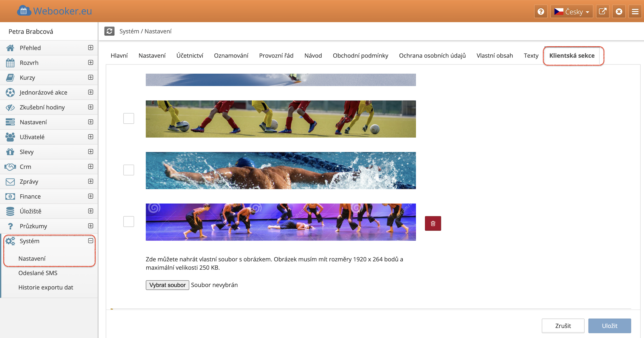The image size is (644, 338).
Task: Check the football image checkbox
Action: pos(129,118)
